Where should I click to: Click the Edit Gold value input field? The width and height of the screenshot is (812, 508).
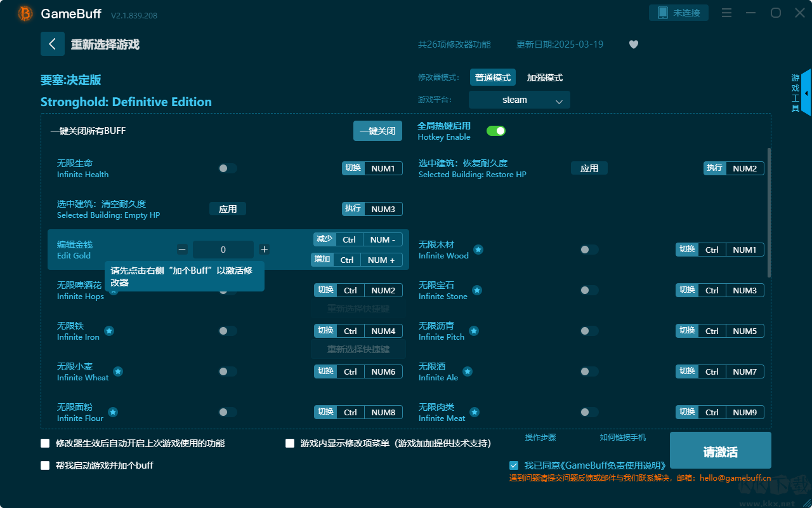(x=223, y=250)
